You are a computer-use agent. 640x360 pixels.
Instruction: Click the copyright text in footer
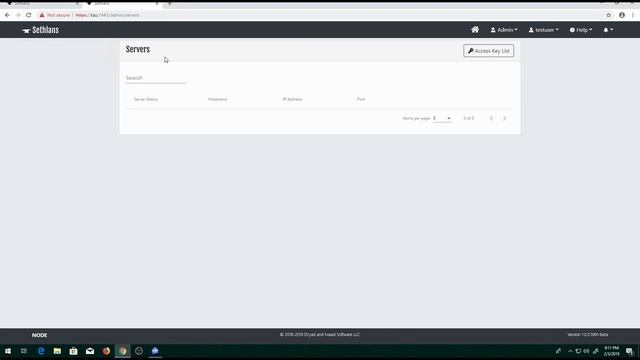tap(320, 335)
